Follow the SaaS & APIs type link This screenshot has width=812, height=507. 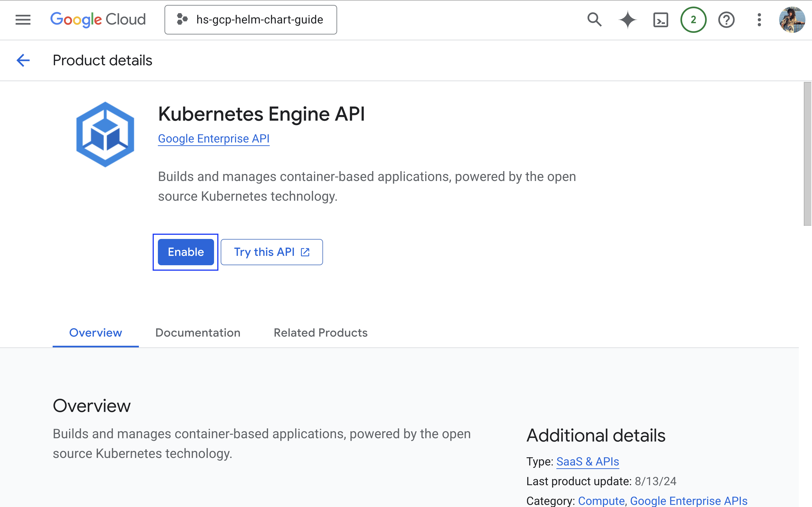click(x=588, y=462)
